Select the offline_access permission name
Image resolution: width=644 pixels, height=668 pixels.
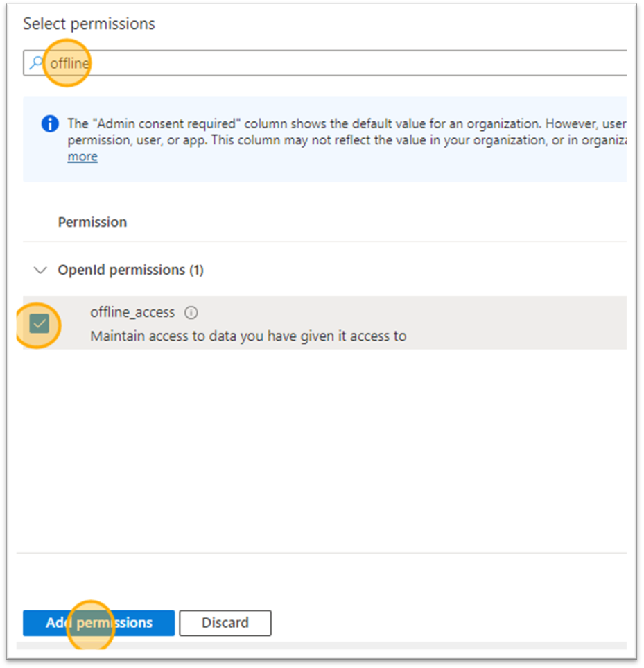click(132, 312)
